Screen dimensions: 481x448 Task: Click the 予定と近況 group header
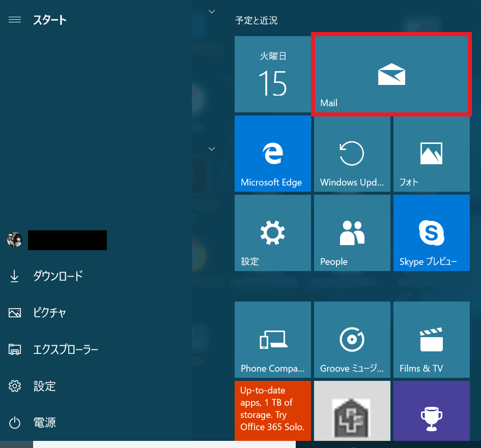click(256, 20)
